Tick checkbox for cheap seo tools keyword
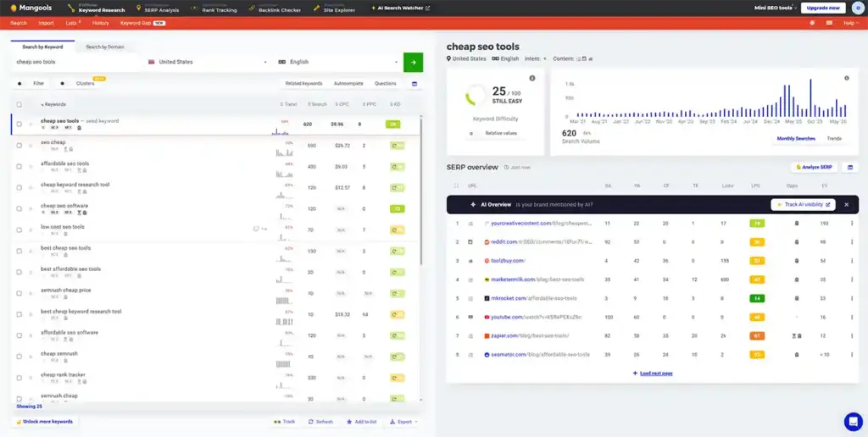 [19, 124]
